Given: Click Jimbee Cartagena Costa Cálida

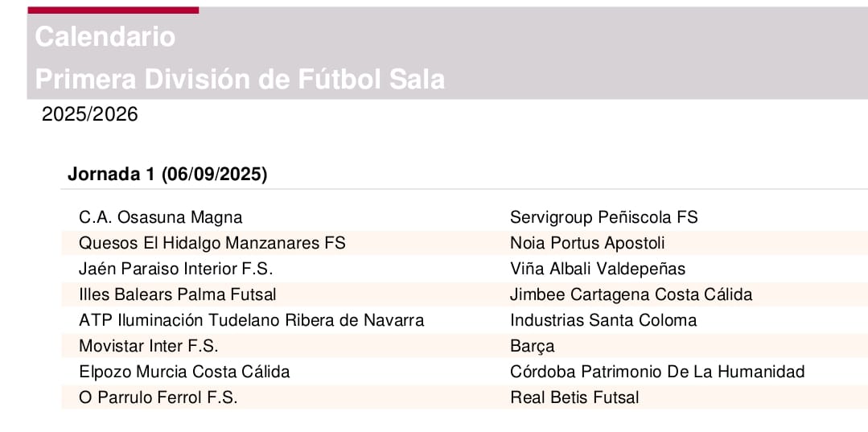Looking at the screenshot, I should [x=631, y=294].
